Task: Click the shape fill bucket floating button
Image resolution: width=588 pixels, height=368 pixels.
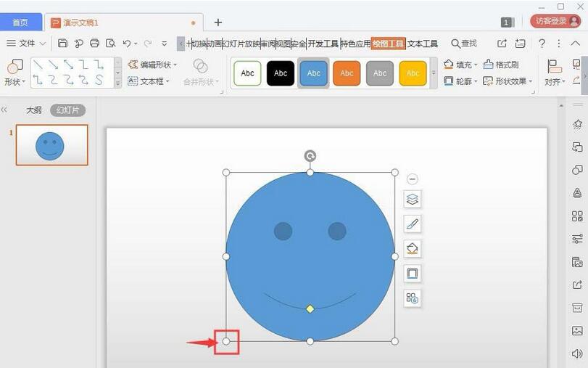Action: coord(413,249)
